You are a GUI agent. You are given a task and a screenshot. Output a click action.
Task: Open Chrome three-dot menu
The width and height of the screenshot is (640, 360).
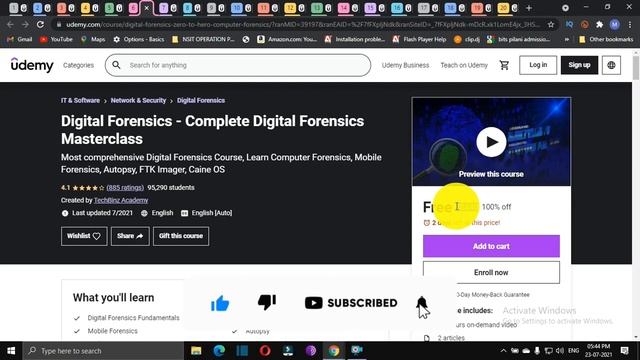tap(630, 24)
